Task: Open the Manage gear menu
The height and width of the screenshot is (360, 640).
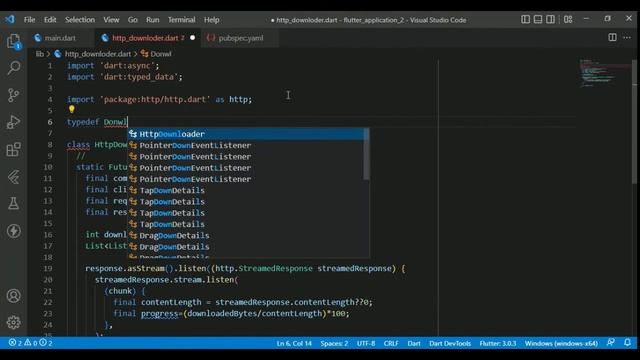Action: point(13,322)
